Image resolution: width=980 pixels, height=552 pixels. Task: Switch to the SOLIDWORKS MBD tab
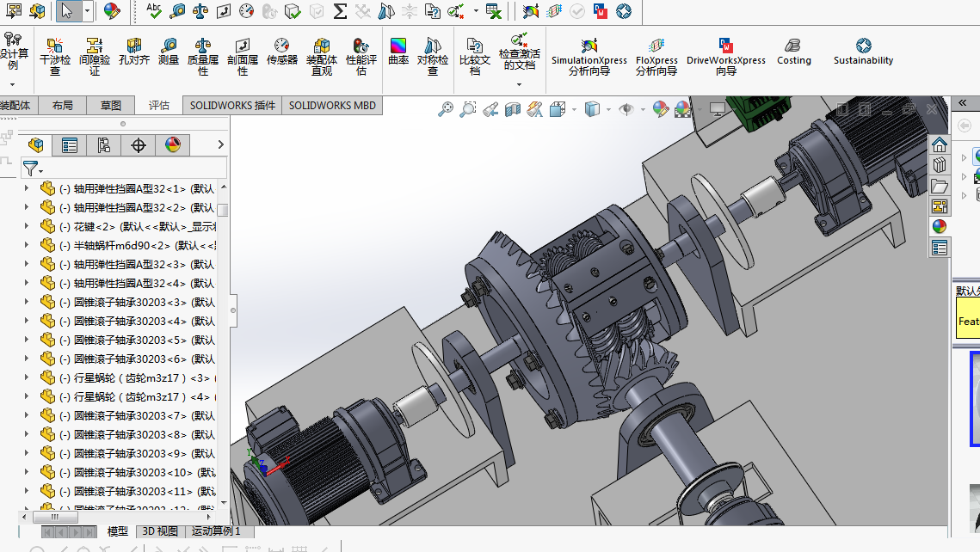tap(332, 106)
